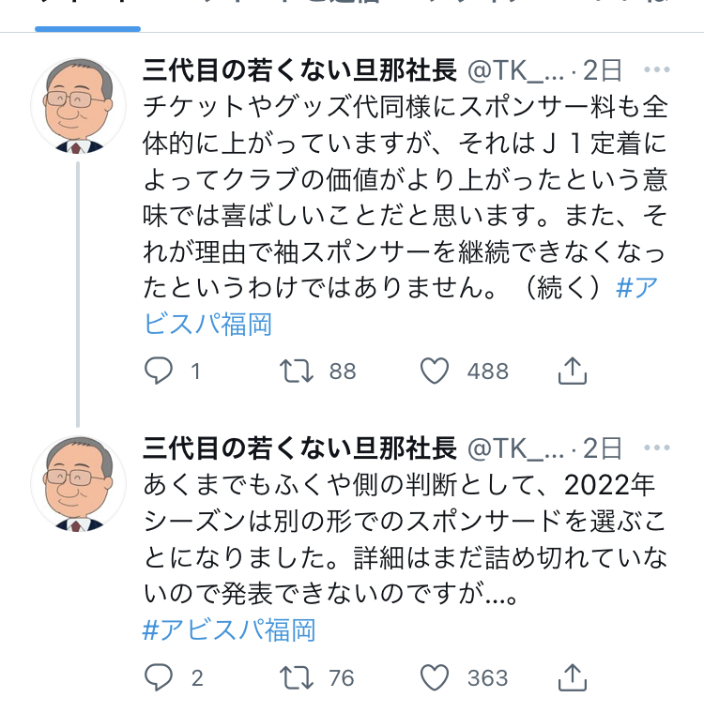The height and width of the screenshot is (728, 704).
Task: Retweet the first tweet with 88 retweets
Action: click(298, 372)
